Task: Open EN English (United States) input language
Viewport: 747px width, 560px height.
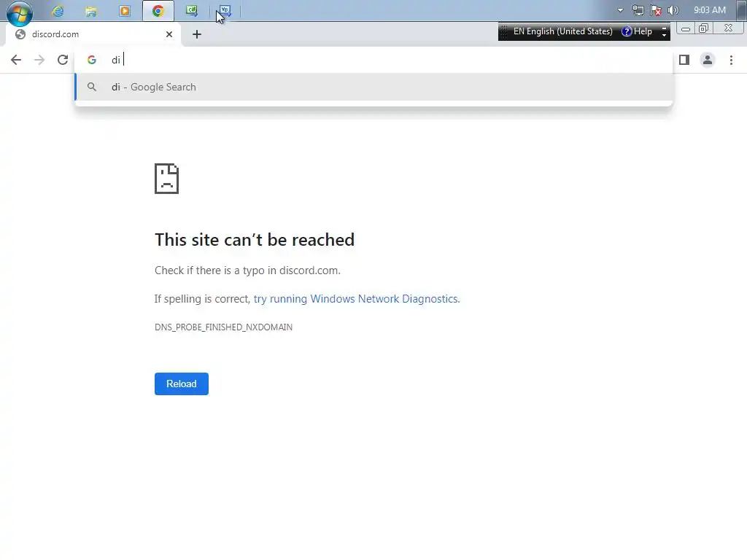Action: coord(562,31)
